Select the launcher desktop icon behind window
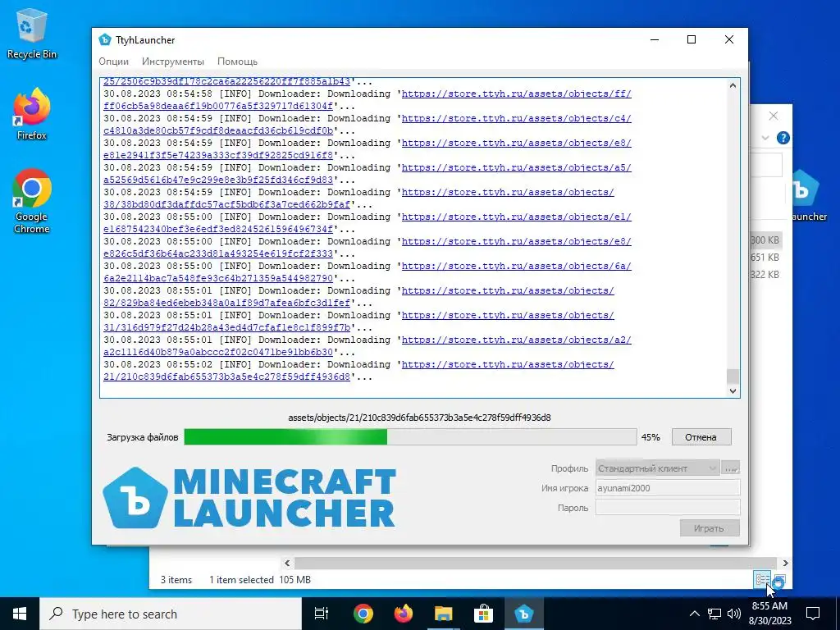The width and height of the screenshot is (840, 630). [x=809, y=195]
